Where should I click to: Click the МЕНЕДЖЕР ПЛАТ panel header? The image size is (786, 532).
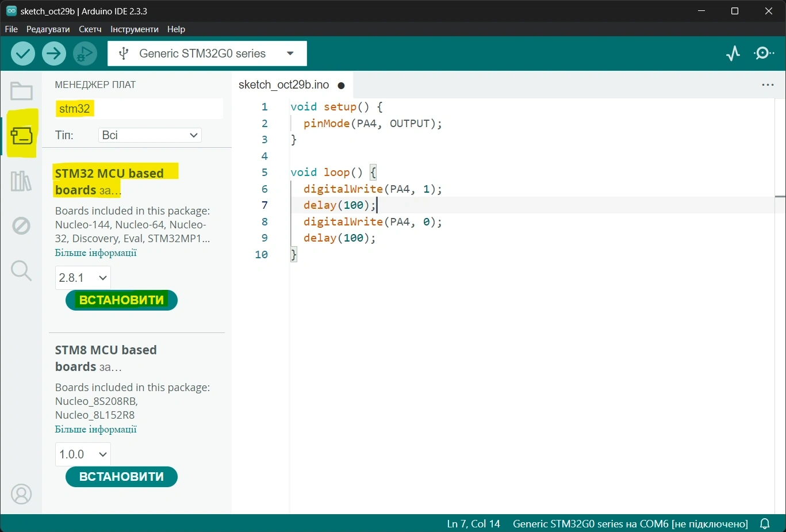point(95,85)
